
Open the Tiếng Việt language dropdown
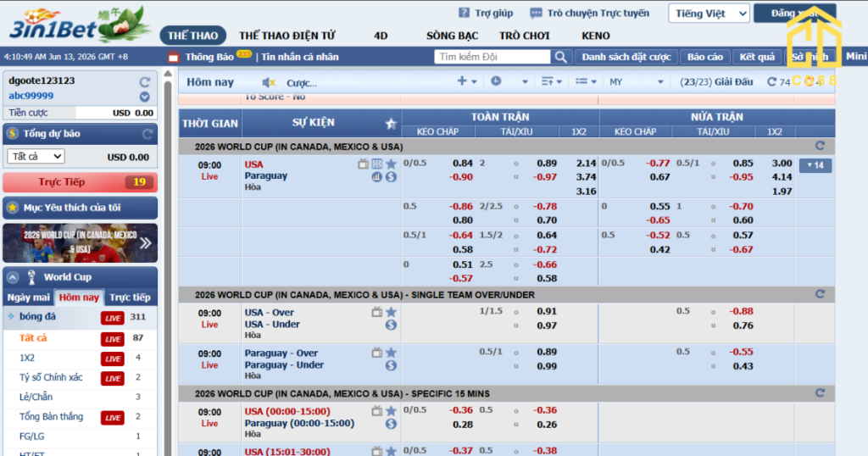pos(709,14)
